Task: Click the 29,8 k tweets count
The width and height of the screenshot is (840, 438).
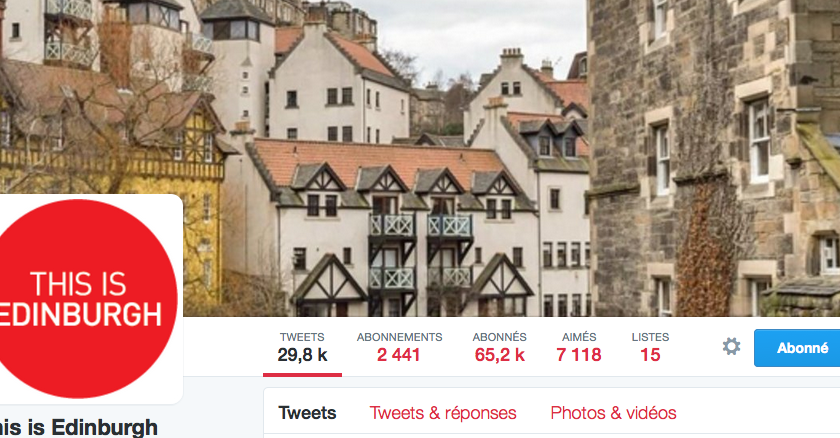Action: coord(302,355)
